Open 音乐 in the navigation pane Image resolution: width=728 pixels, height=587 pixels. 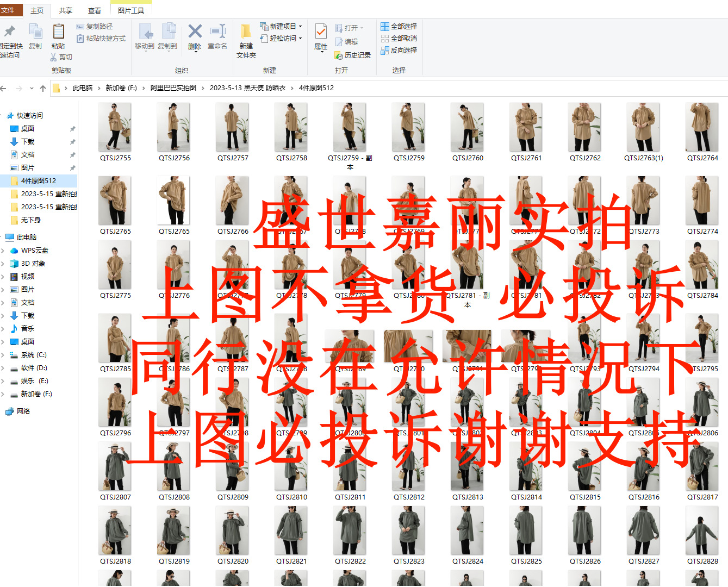[x=28, y=329]
